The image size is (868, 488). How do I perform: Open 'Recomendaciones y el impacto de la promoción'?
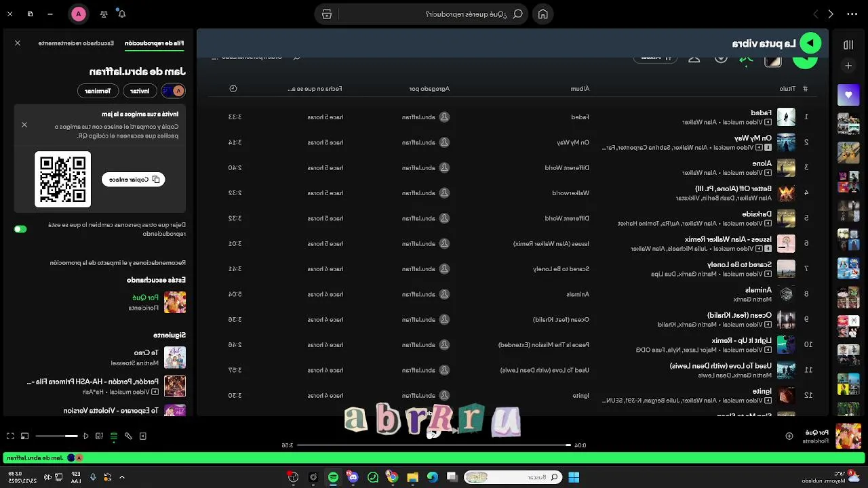pyautogui.click(x=118, y=263)
